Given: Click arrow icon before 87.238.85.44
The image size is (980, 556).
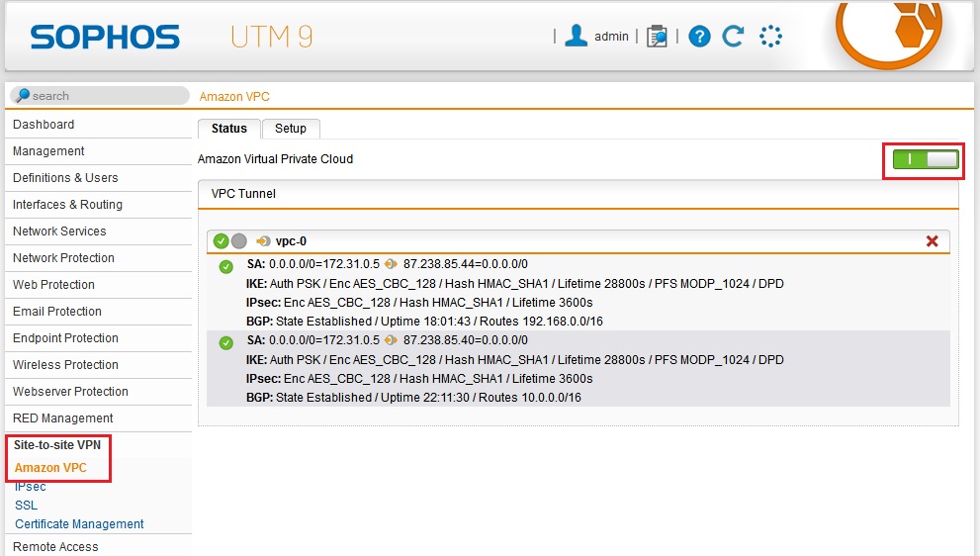Looking at the screenshot, I should (391, 264).
